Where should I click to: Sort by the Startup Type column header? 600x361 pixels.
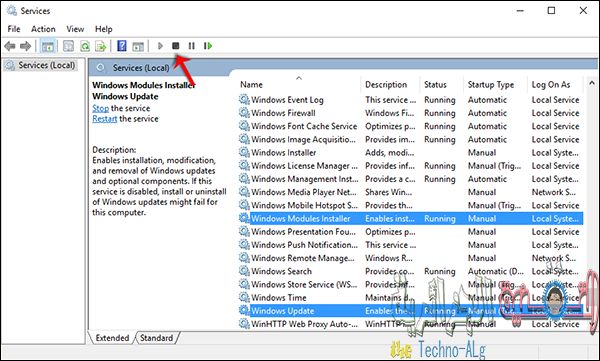click(496, 85)
